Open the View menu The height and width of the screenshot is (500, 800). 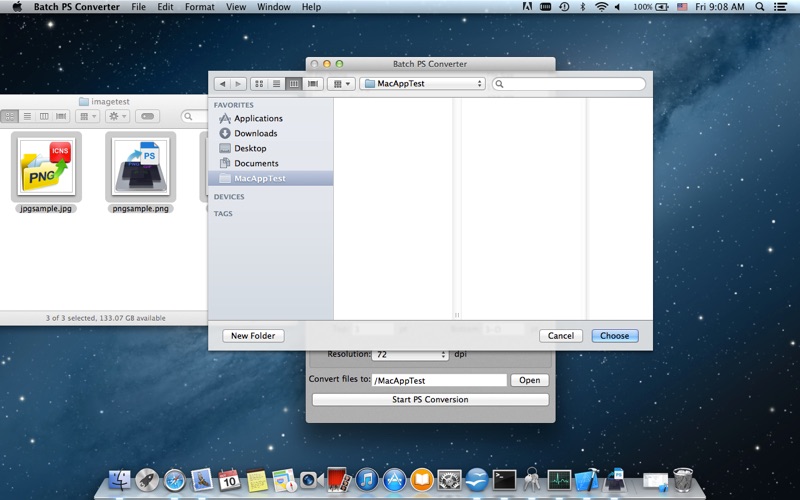(236, 7)
